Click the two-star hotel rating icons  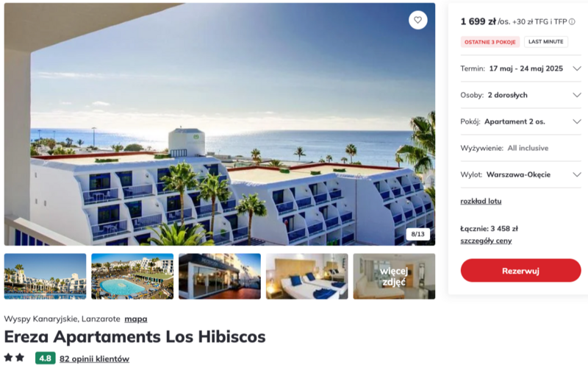tap(15, 358)
